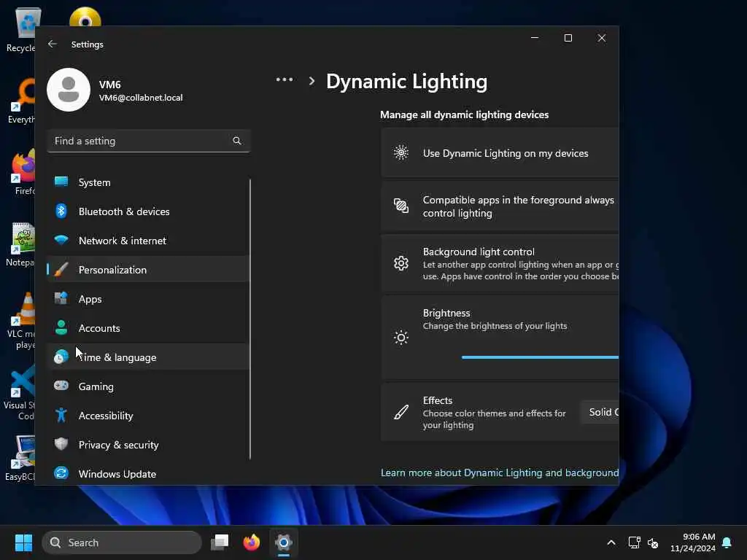
Task: Click the taskbar Search box
Action: point(122,542)
